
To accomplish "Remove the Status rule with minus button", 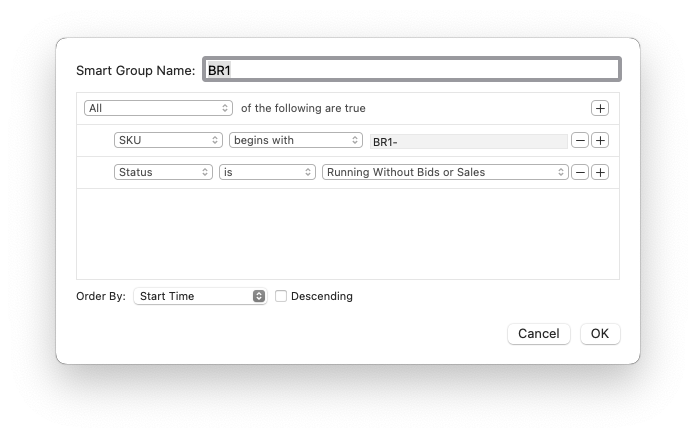I will (x=580, y=172).
